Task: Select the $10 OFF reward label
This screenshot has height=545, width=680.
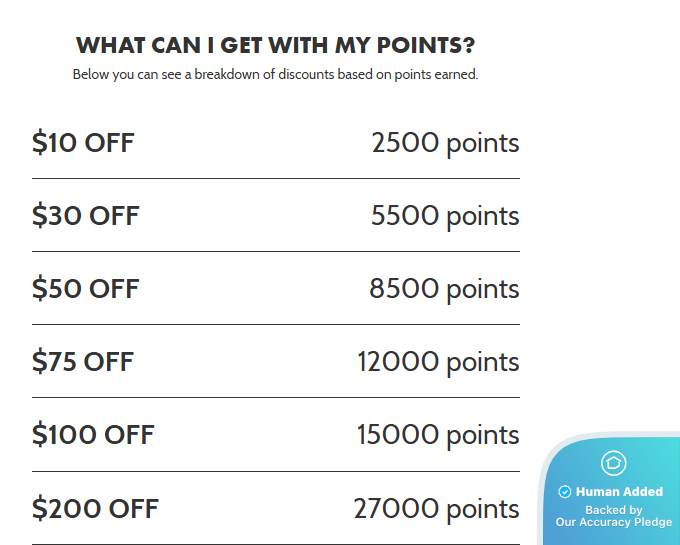Action: coord(83,143)
